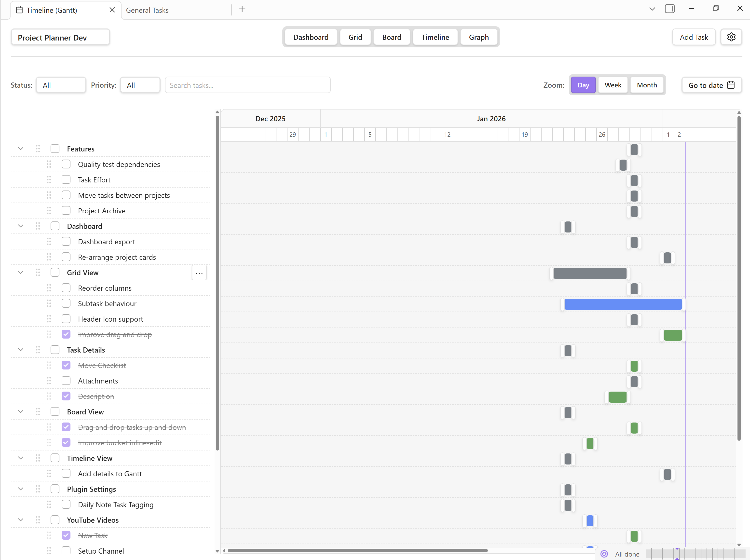Open the three-dots menu on Grid View row
Screen dimensions: 750x560
point(199,273)
